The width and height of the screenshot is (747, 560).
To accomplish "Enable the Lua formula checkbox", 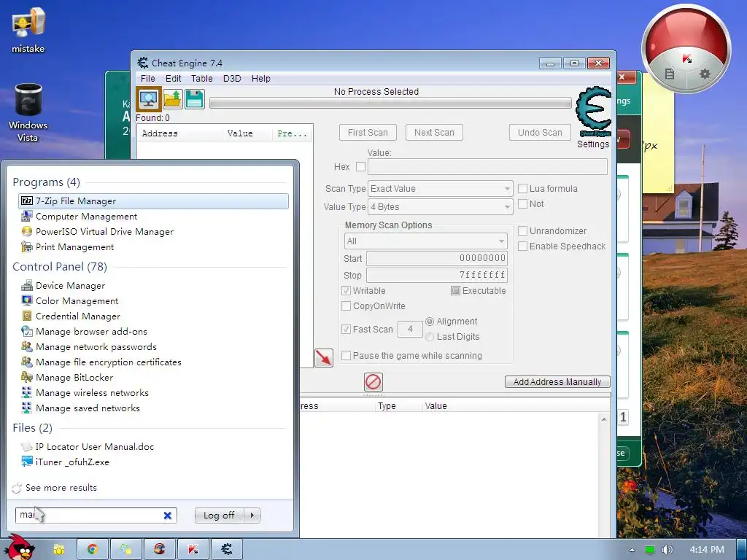I will point(522,189).
